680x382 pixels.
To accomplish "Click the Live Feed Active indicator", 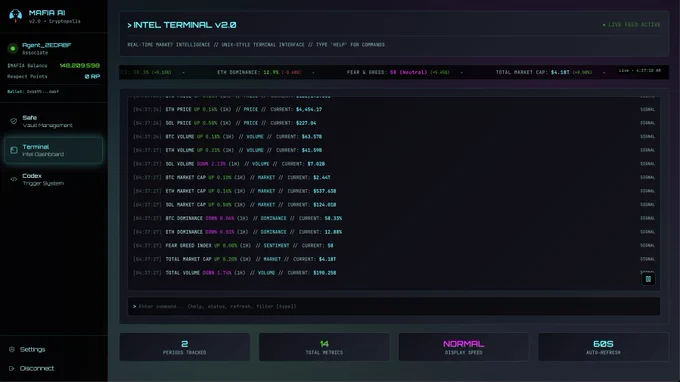I will [x=631, y=25].
